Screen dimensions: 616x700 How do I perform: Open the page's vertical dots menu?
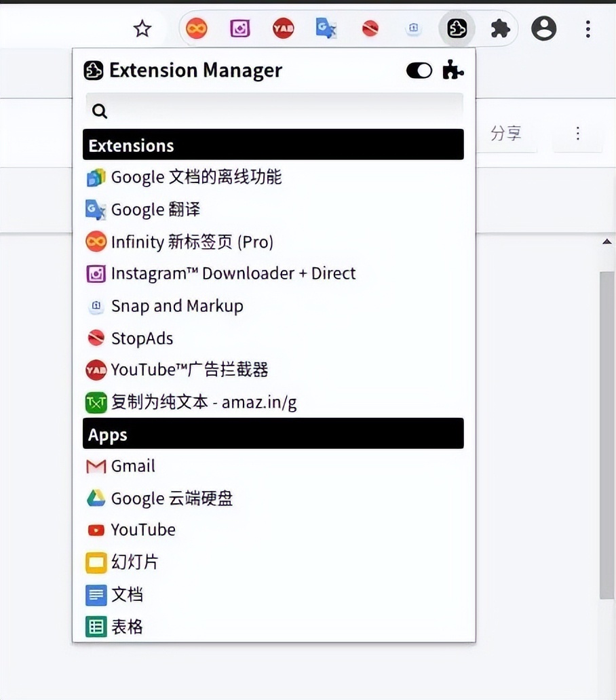tap(578, 134)
